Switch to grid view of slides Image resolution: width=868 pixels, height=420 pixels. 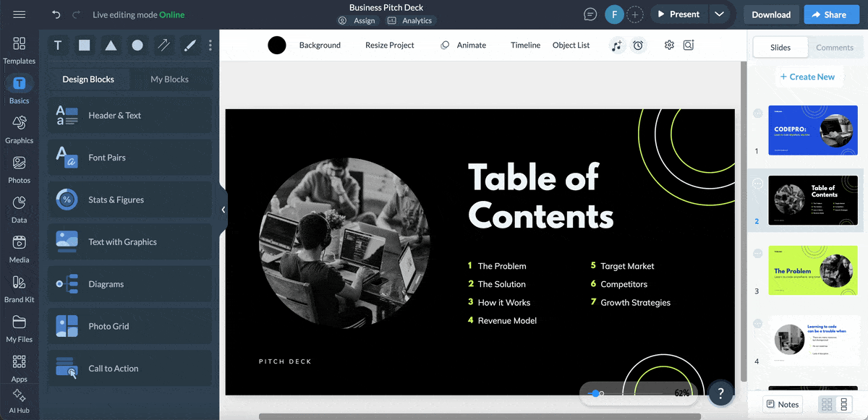pos(827,404)
